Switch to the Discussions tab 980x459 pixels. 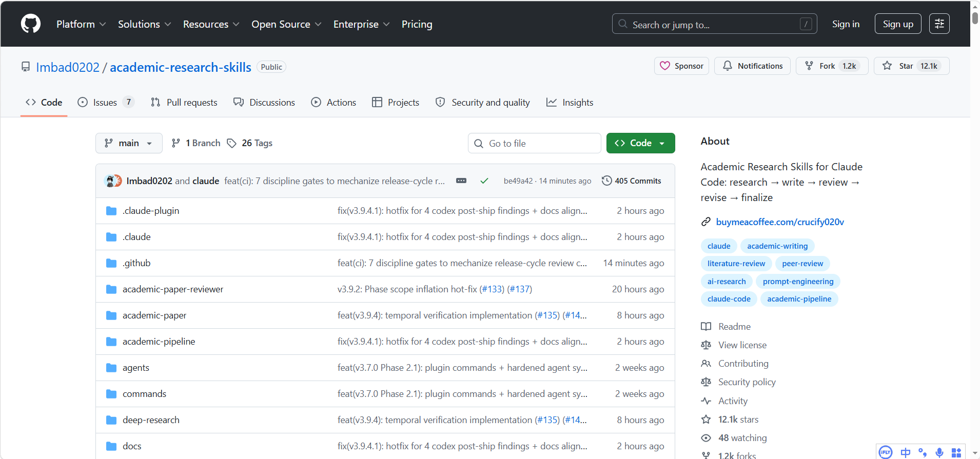click(x=264, y=102)
